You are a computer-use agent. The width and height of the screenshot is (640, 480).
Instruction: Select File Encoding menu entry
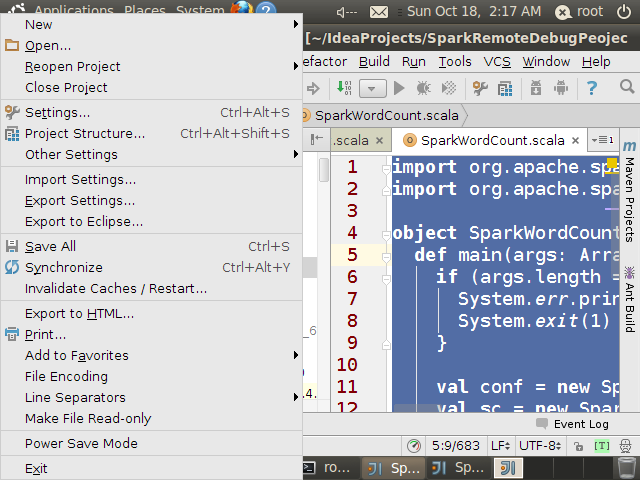coord(151,376)
